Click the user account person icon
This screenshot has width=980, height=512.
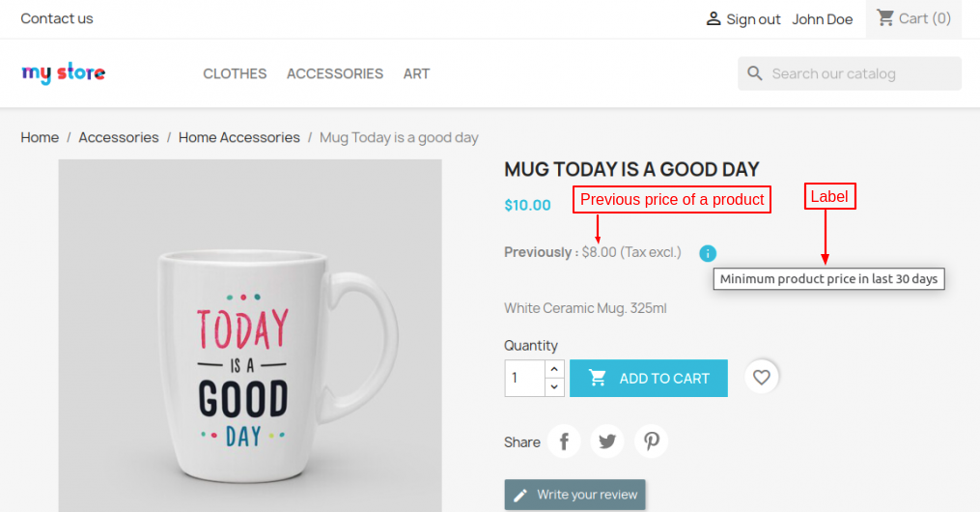(714, 19)
